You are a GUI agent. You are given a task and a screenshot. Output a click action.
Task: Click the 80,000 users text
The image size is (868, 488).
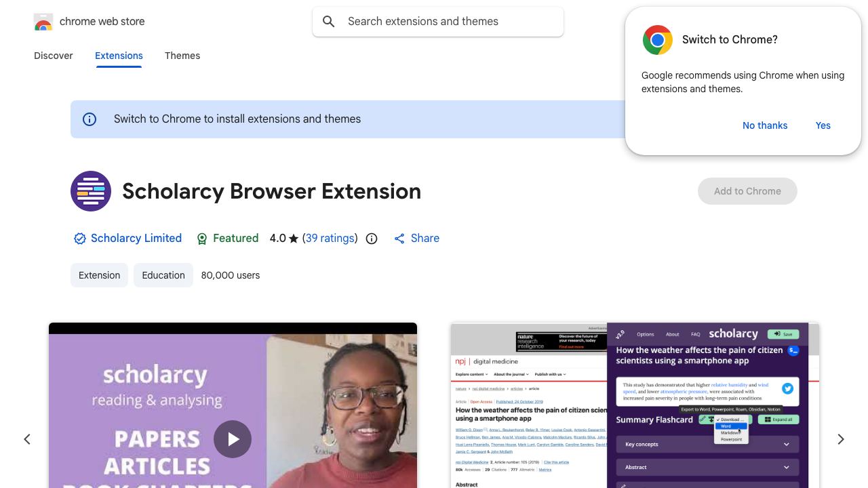(x=231, y=275)
